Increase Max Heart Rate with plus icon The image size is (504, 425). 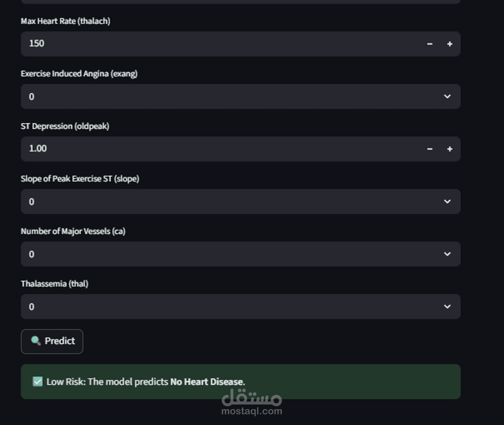coord(449,44)
